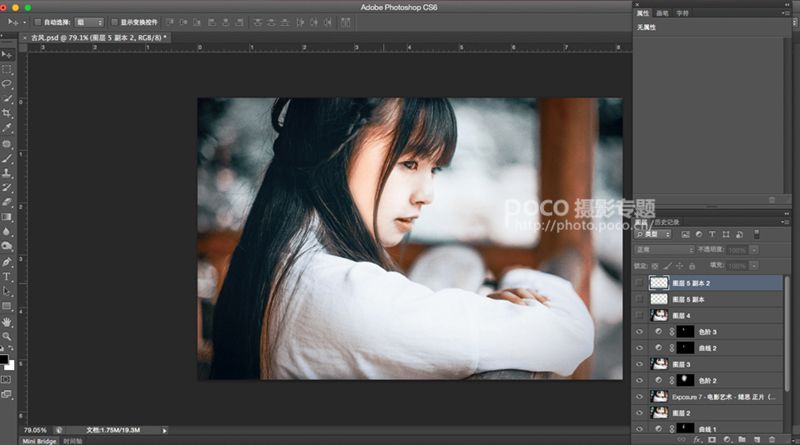Select the Crop tool

coord(7,113)
